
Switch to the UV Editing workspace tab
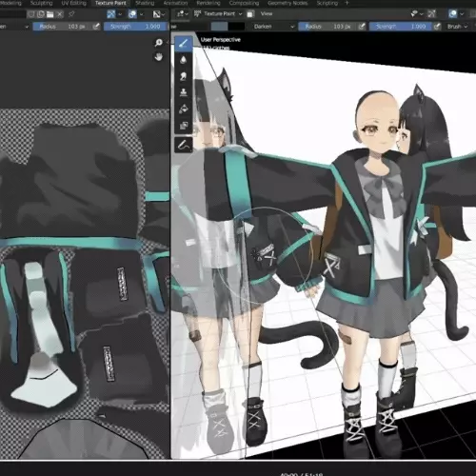73,3
